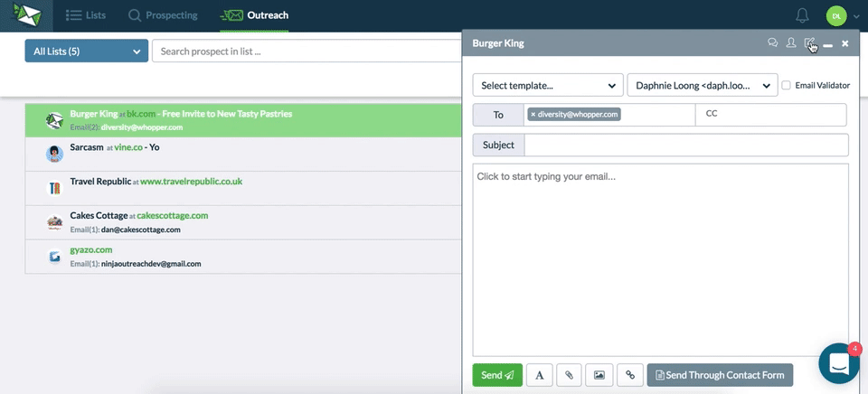Focus the Search prospect in list field
This screenshot has width=868, height=394.
point(307,51)
